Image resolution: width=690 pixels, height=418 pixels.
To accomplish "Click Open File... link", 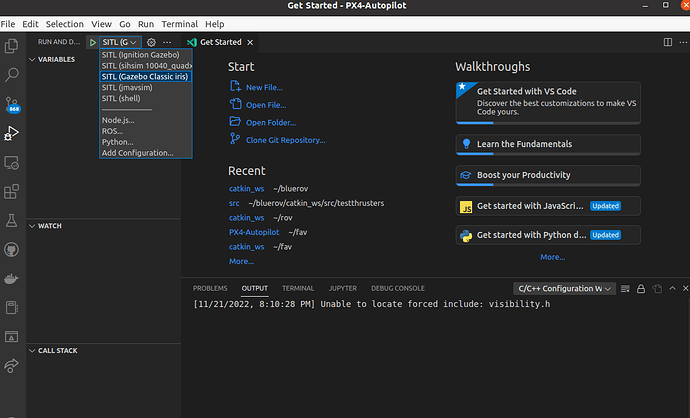I will click(x=266, y=105).
